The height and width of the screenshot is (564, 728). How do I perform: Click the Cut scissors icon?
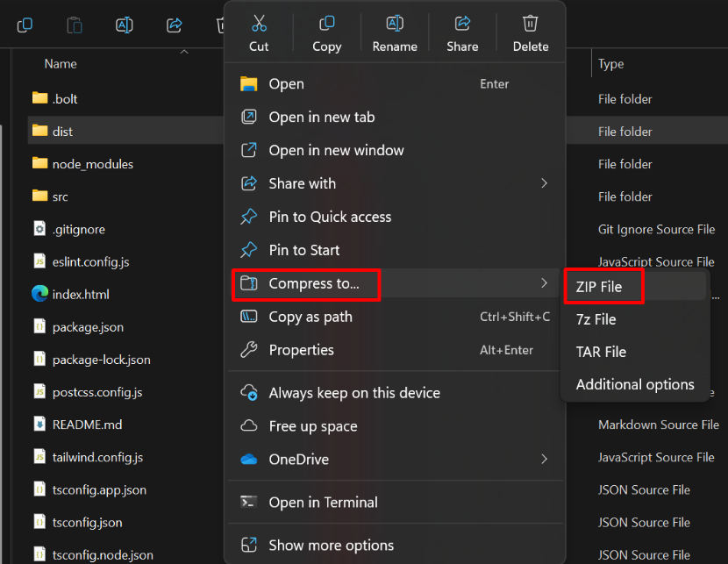click(259, 24)
